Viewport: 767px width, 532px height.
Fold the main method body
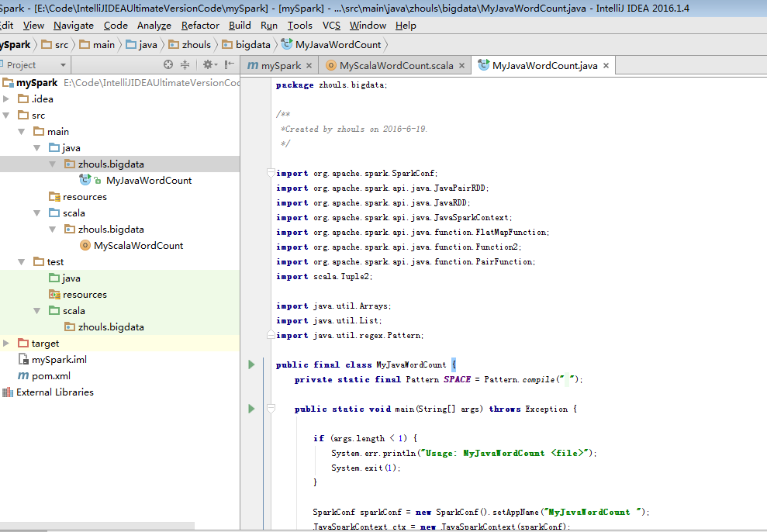click(271, 408)
